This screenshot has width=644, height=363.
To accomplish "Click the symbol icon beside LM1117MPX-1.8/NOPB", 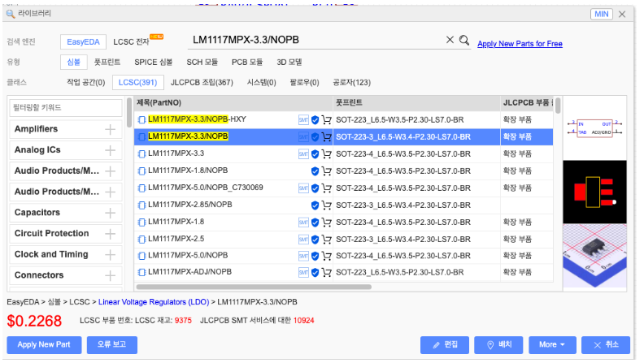I will pyautogui.click(x=141, y=171).
